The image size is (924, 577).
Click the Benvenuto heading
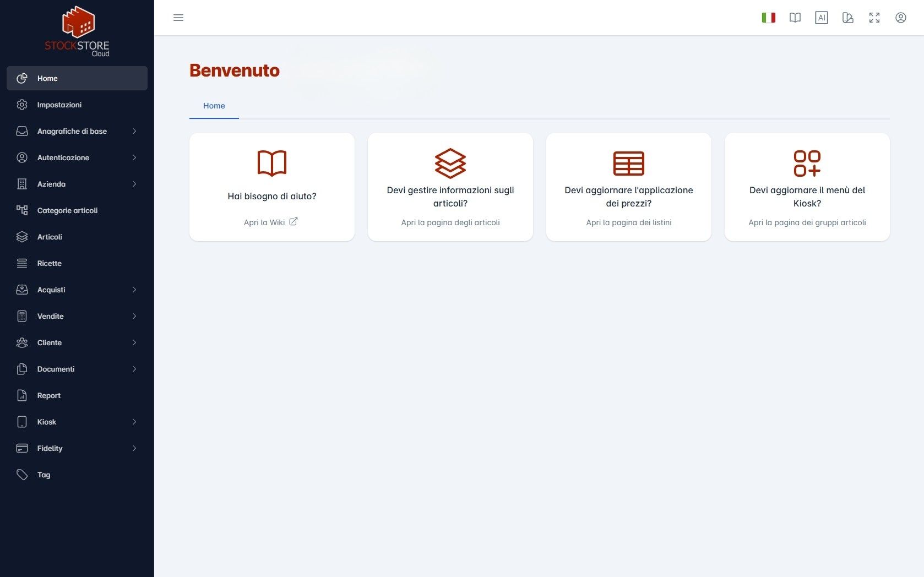point(235,70)
